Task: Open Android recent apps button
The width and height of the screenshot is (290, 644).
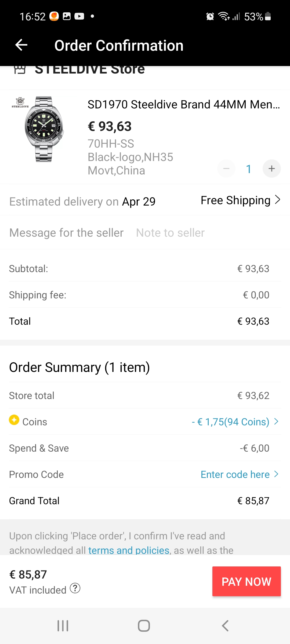Action: click(63, 626)
